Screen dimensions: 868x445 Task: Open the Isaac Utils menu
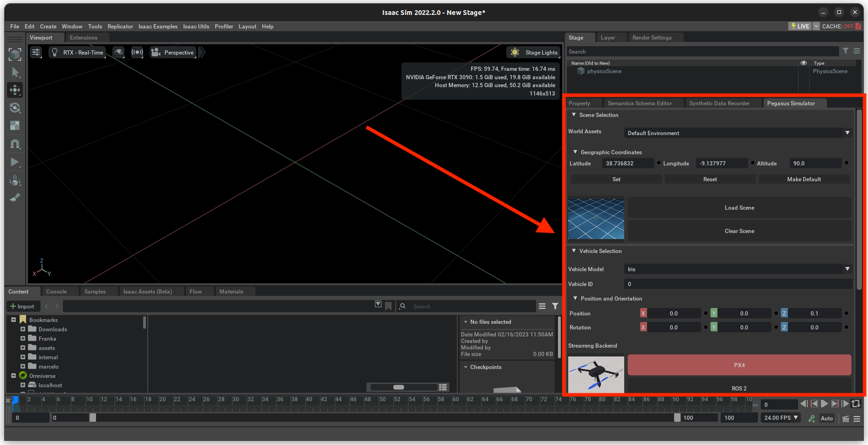(196, 26)
